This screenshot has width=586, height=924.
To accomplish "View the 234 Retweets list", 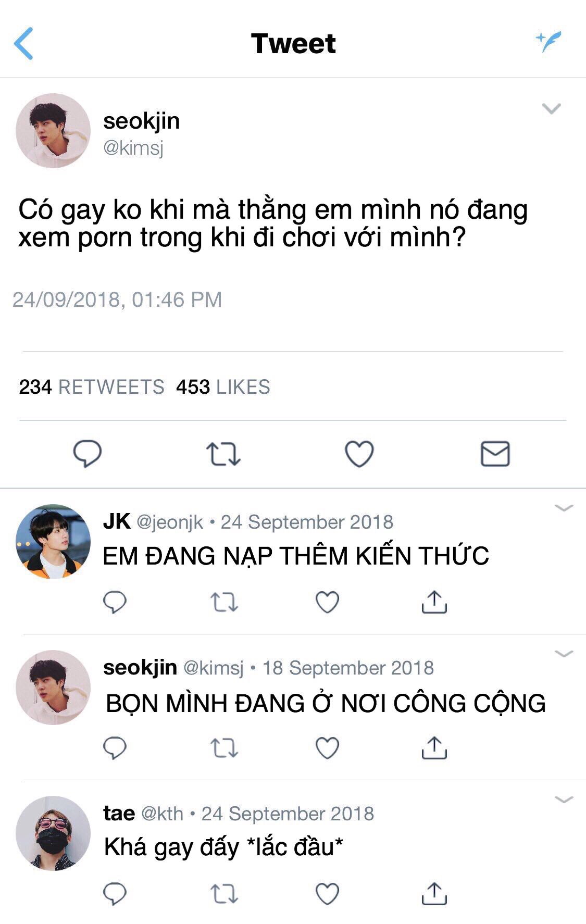I will click(x=92, y=387).
